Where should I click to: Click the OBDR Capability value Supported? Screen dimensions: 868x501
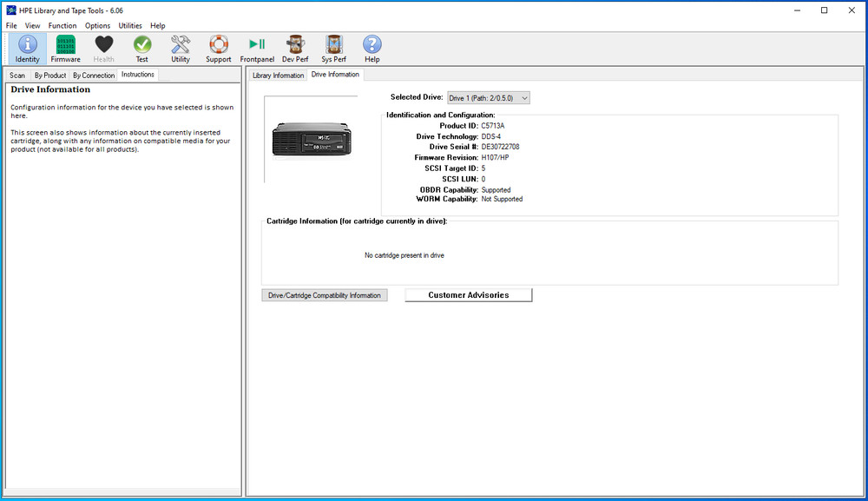click(x=496, y=190)
